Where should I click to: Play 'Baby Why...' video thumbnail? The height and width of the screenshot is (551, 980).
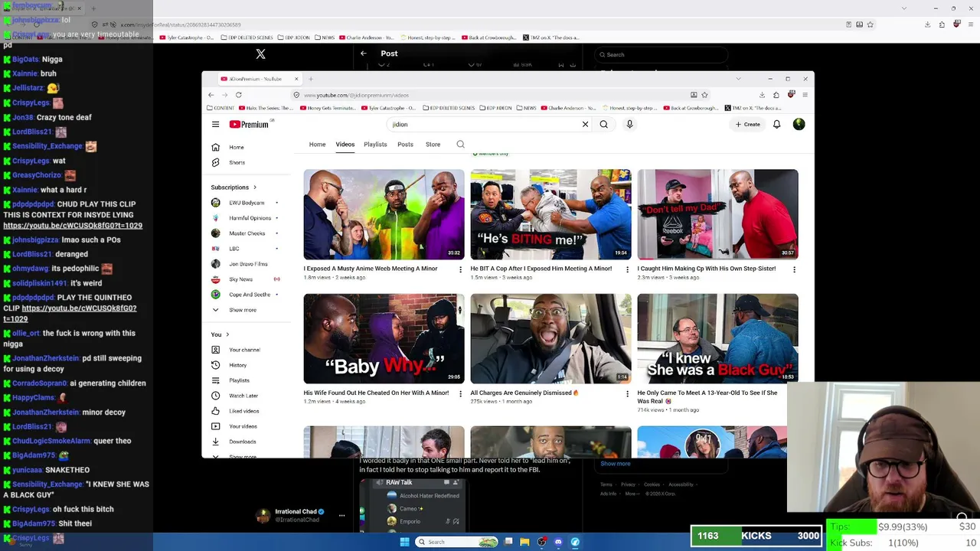click(x=384, y=338)
